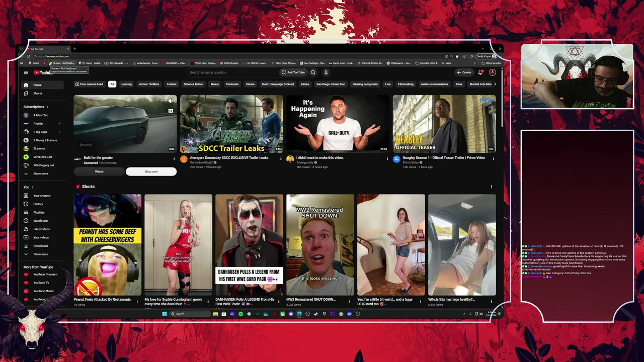Click the Search or ask a question field
Image resolution: width=644 pixels, height=362 pixels.
point(232,72)
